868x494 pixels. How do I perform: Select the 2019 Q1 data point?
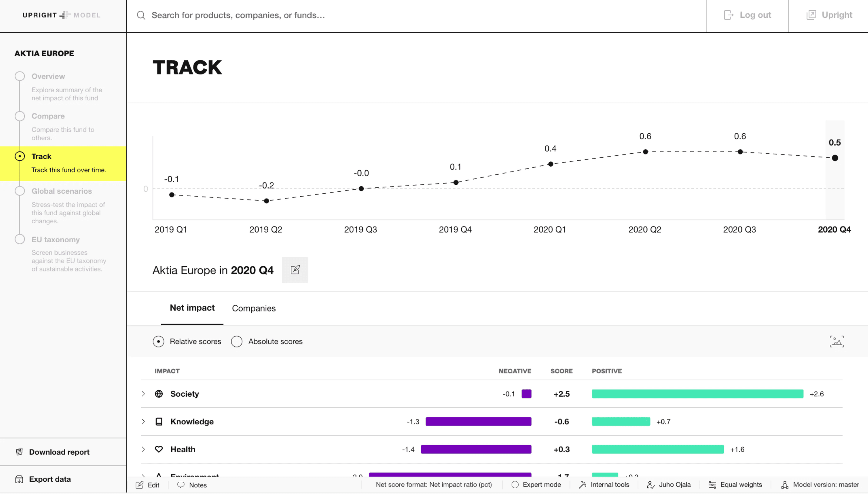[172, 195]
